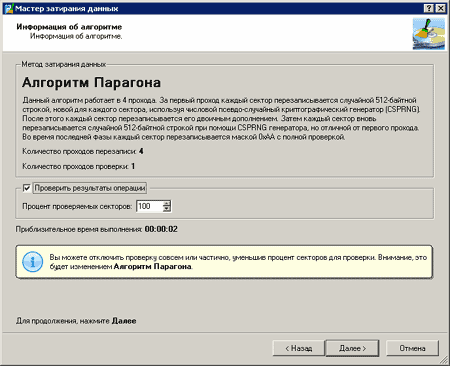Decrease sector percentage with the down arrow
This screenshot has width=450, height=366.
point(167,209)
